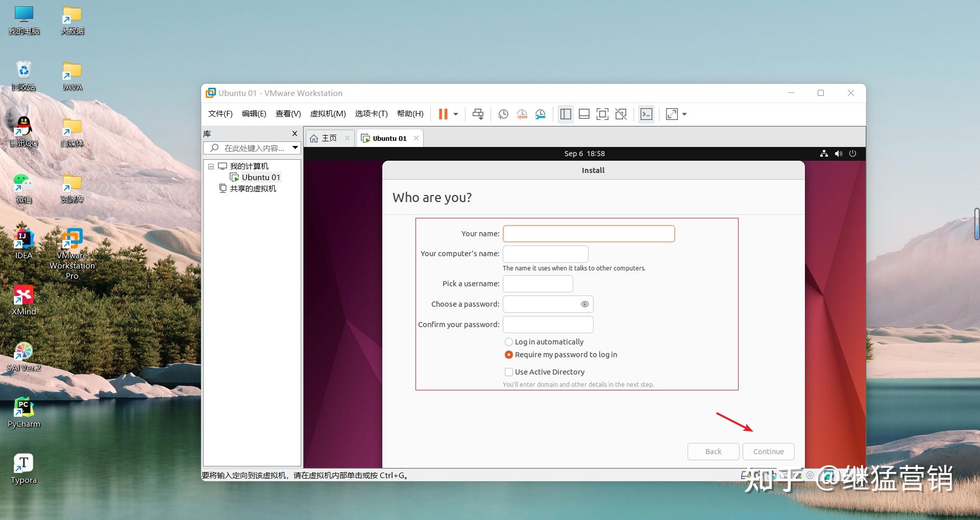Select Require my password to log in

pyautogui.click(x=508, y=355)
